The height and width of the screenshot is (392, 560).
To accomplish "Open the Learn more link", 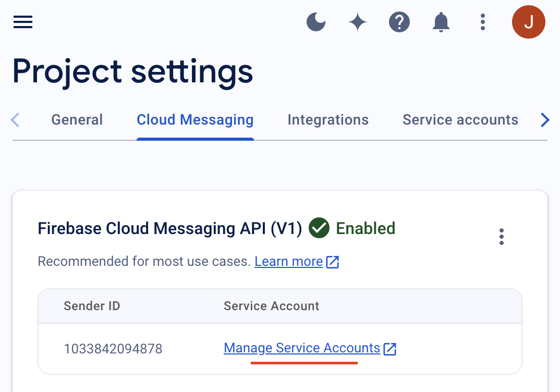I will (288, 261).
